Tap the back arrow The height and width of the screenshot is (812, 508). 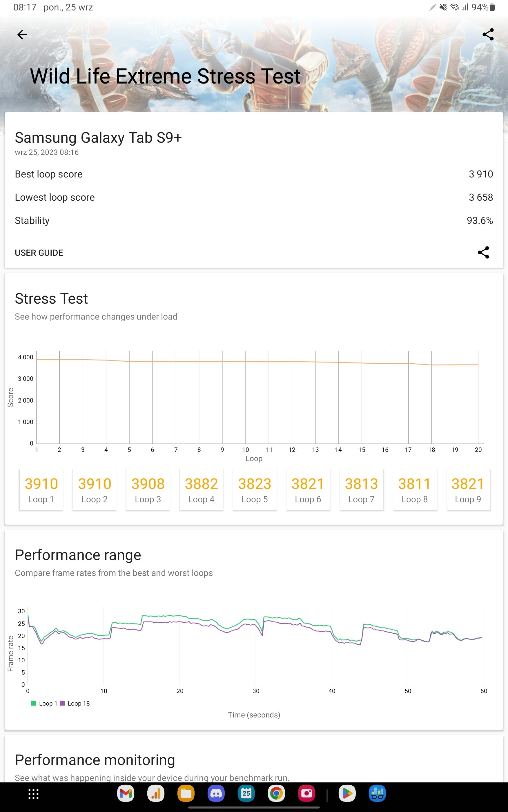tap(22, 35)
